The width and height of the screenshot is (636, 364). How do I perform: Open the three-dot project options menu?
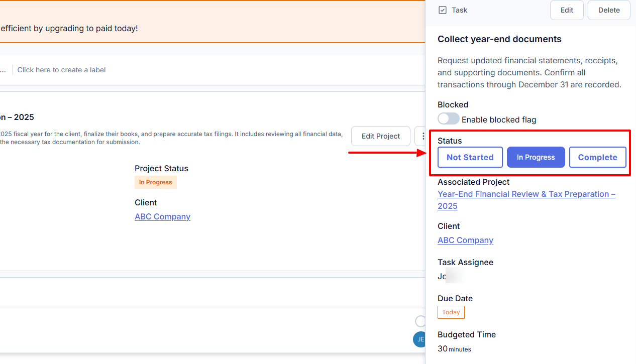point(423,136)
